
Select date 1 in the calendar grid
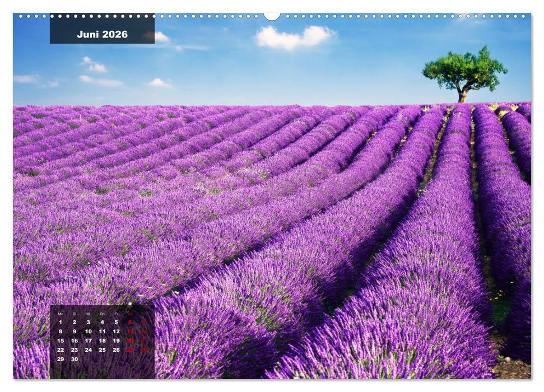coord(60,323)
